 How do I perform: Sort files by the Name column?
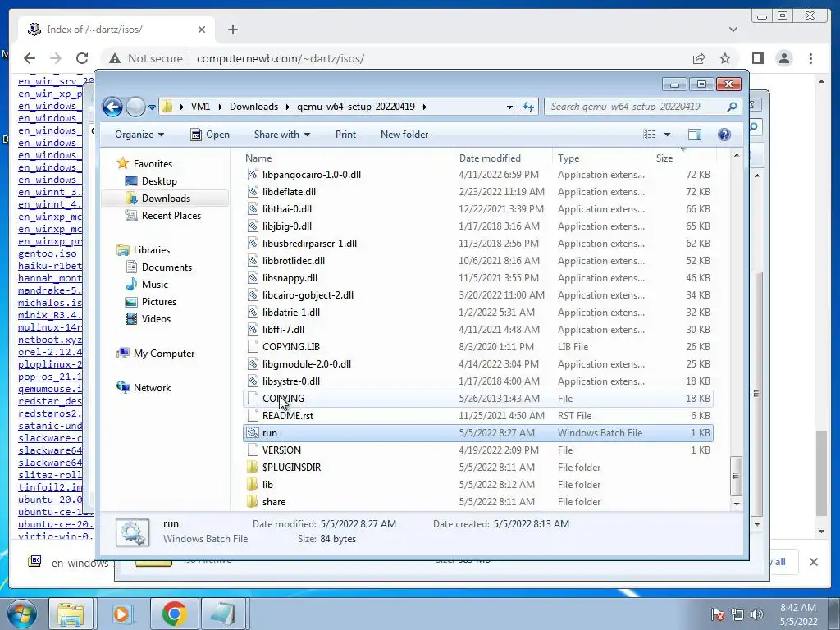348,158
